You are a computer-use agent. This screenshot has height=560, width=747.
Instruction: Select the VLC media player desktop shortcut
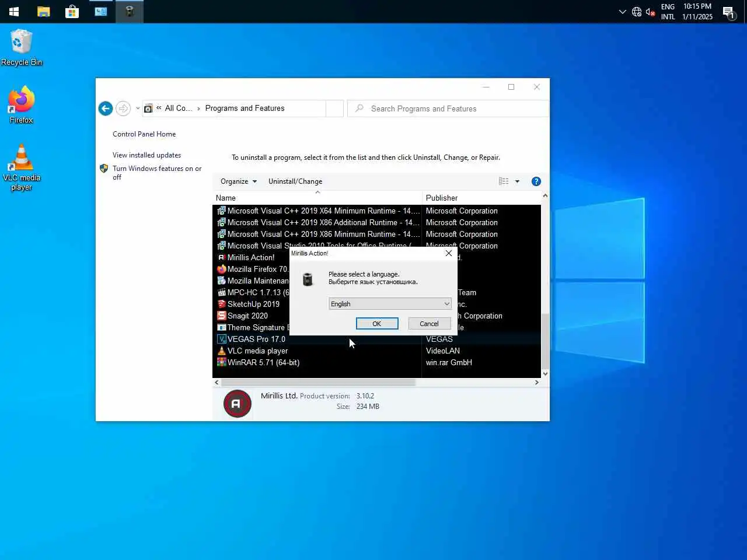[x=22, y=167]
